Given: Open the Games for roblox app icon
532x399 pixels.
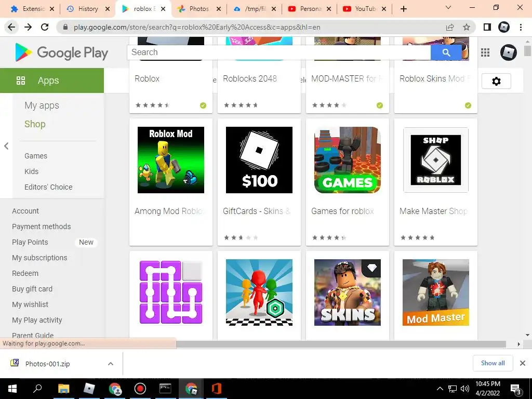Looking at the screenshot, I should pyautogui.click(x=348, y=160).
